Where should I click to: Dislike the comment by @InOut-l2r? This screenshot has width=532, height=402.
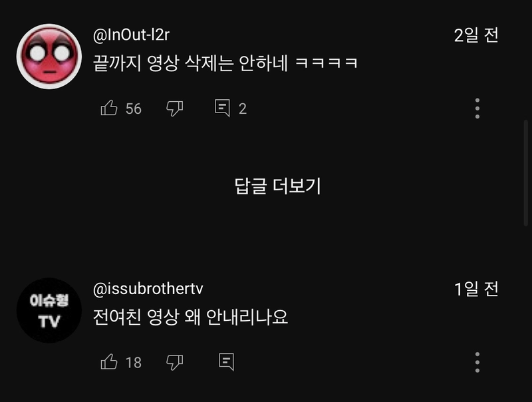(x=175, y=108)
